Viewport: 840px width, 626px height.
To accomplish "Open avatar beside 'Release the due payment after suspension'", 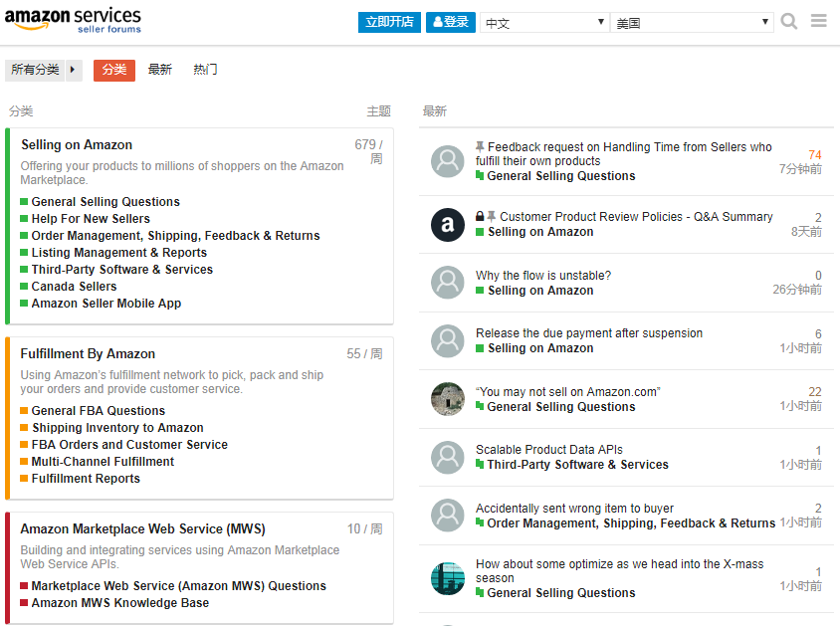I will pos(447,340).
